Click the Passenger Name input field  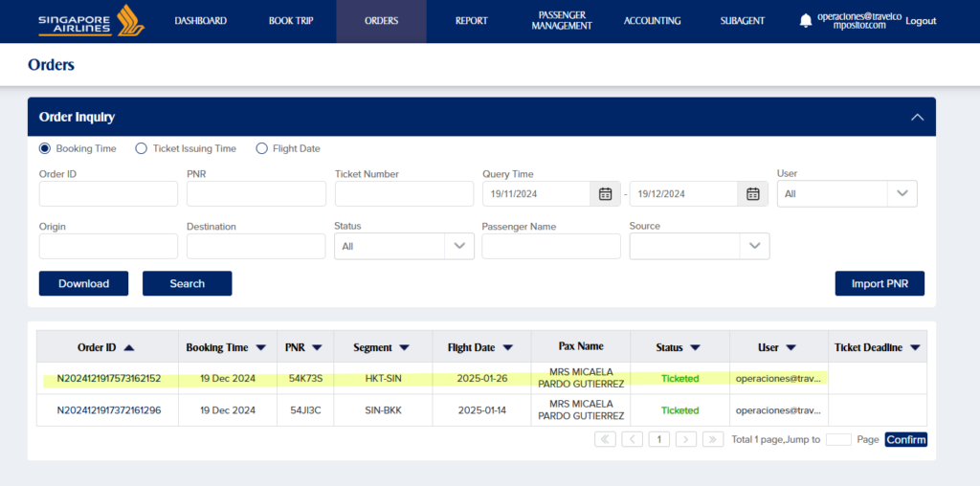tap(550, 246)
